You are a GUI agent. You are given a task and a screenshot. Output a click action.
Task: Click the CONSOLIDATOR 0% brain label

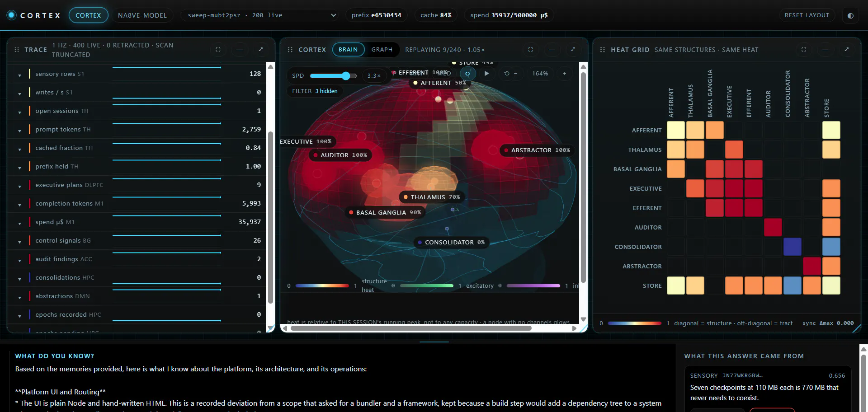click(x=452, y=242)
